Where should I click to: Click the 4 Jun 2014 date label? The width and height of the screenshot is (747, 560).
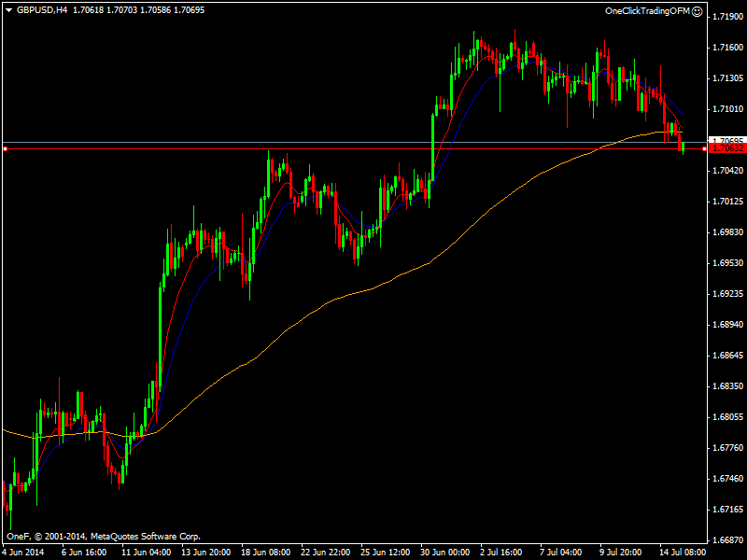tap(23, 552)
